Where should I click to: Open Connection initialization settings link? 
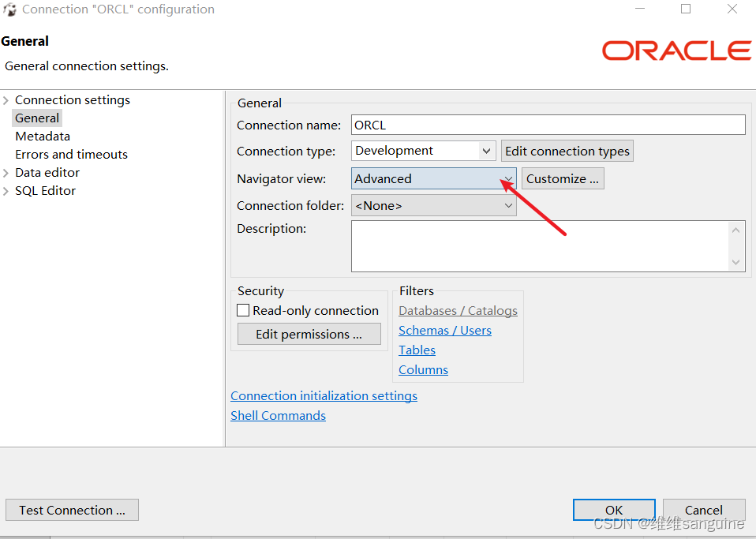(324, 396)
